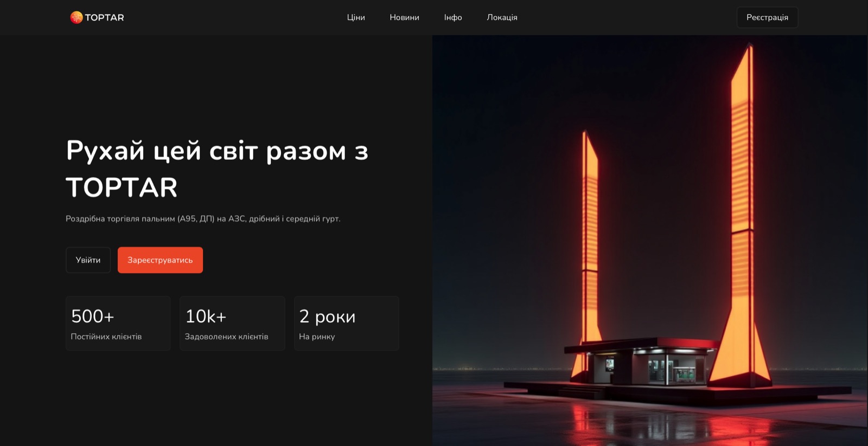Click the gas station hero image

coord(650,241)
